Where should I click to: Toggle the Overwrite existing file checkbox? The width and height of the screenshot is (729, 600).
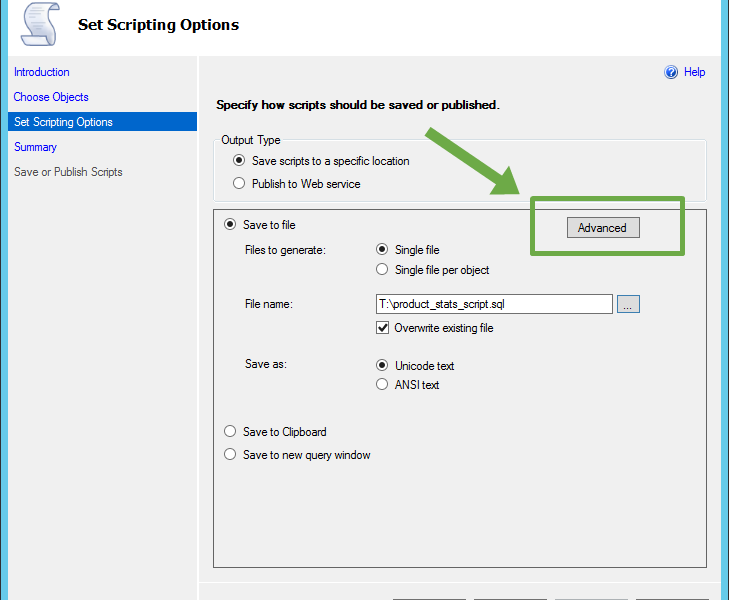tap(383, 328)
